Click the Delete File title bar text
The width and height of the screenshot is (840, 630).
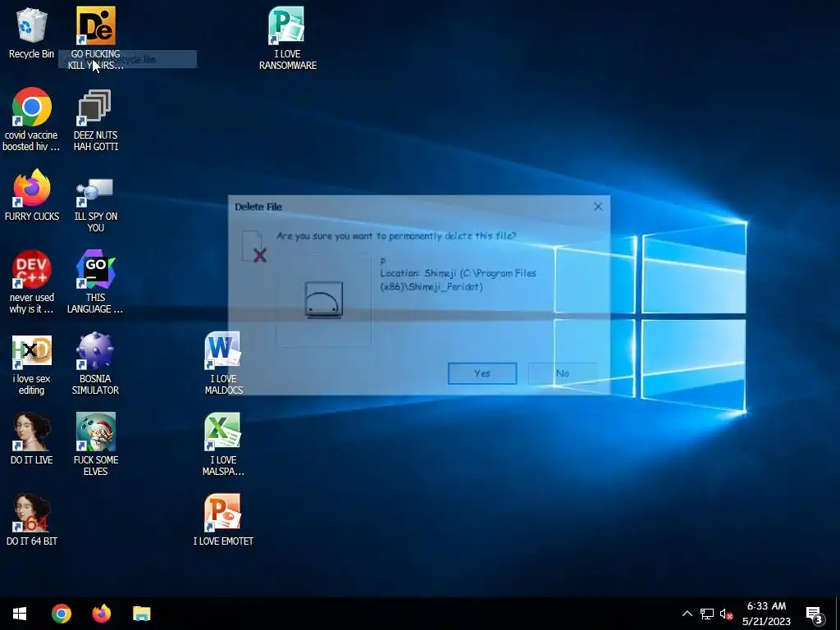[x=258, y=207]
